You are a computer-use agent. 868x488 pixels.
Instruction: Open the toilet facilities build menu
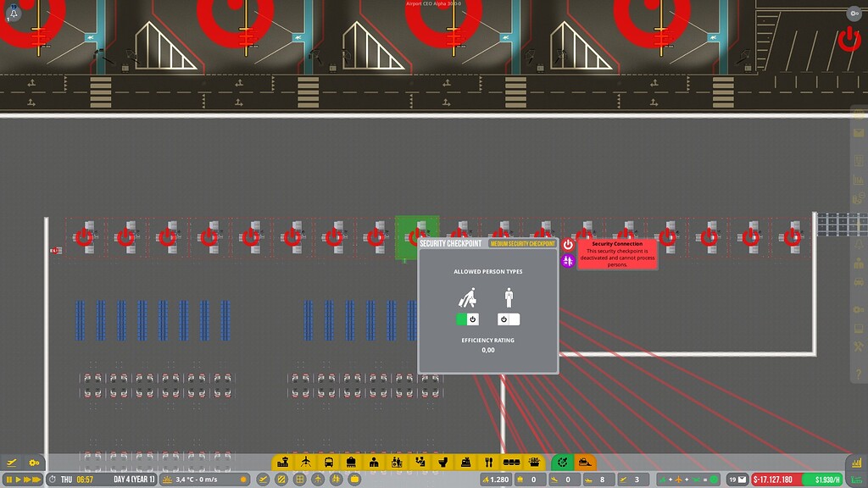[x=442, y=462]
